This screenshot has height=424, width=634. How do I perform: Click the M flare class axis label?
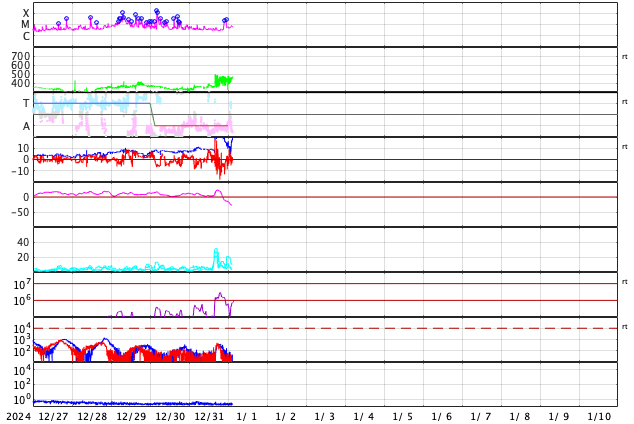(x=25, y=25)
